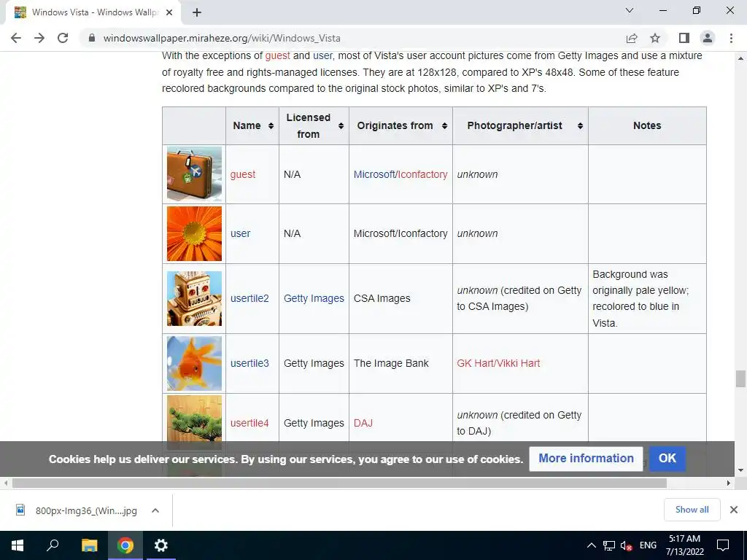Image resolution: width=747 pixels, height=560 pixels.
Task: Follow the red Iconfactory link
Action: click(x=422, y=174)
